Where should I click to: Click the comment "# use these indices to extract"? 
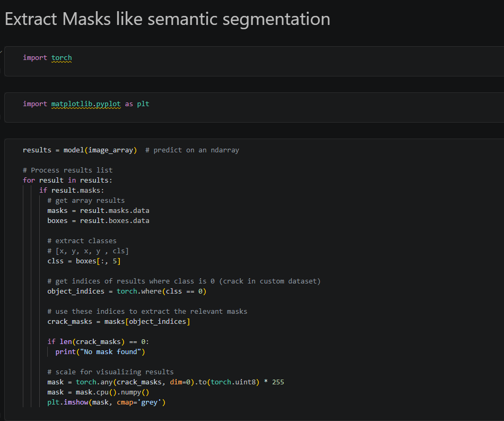pos(147,312)
